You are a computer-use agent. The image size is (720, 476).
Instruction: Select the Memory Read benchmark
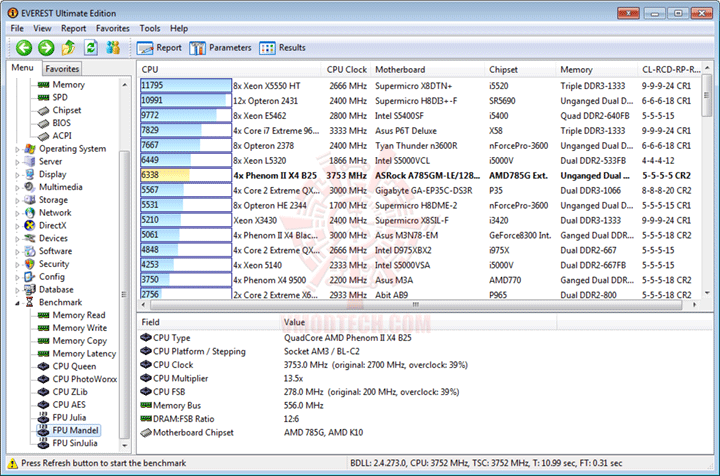pos(79,315)
